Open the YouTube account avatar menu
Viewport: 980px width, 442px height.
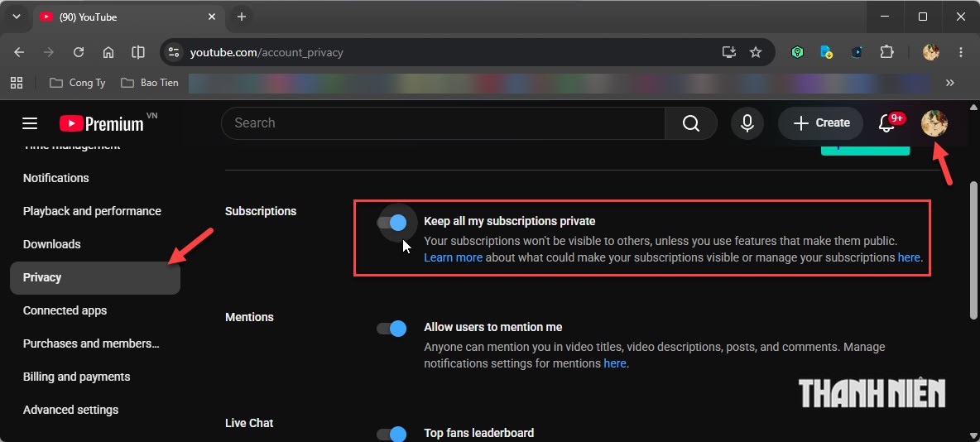pyautogui.click(x=934, y=123)
